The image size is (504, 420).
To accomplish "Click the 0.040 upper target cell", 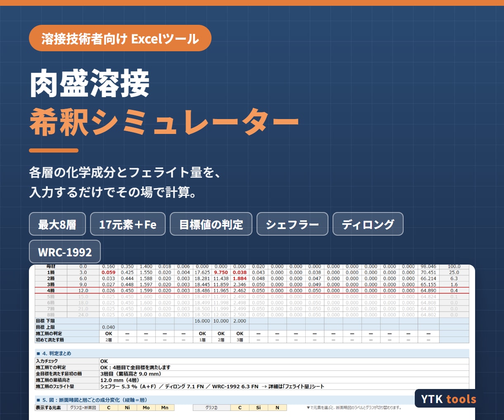I will click(109, 327).
